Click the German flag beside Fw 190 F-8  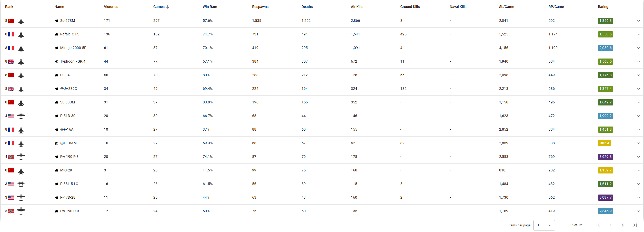pyautogui.click(x=11, y=157)
